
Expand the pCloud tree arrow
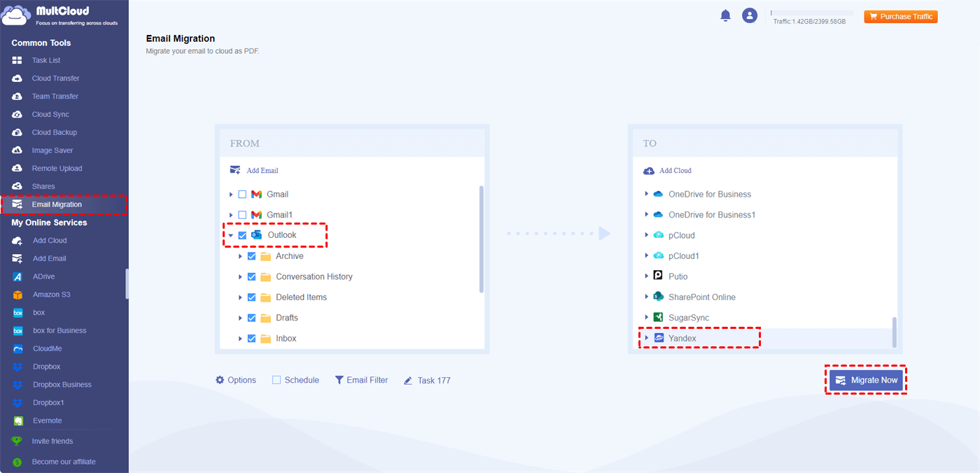click(x=646, y=236)
